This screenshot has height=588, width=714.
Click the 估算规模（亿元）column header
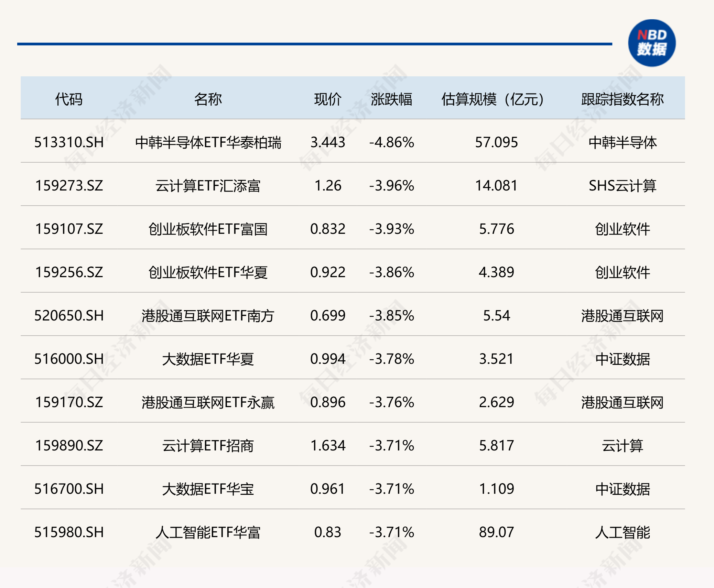pos(493,99)
